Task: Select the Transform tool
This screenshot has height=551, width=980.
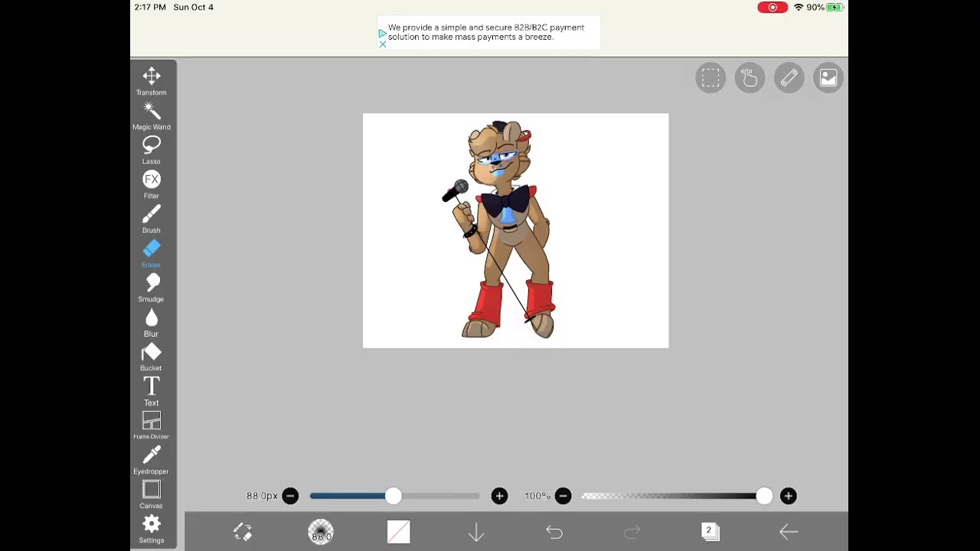Action: coord(151,81)
